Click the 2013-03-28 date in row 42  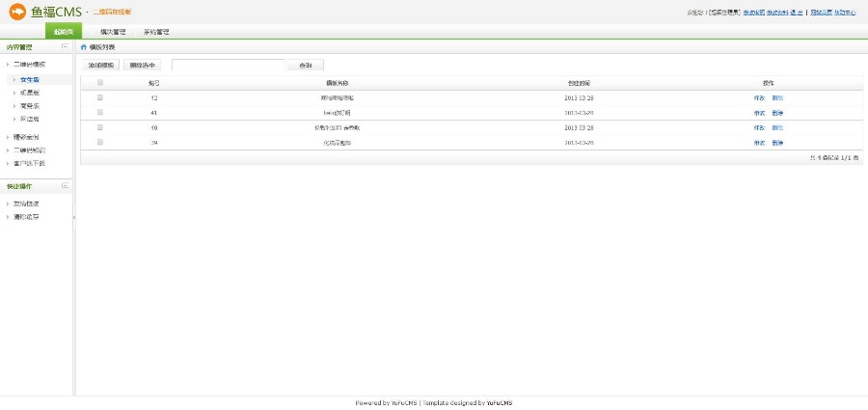[579, 98]
